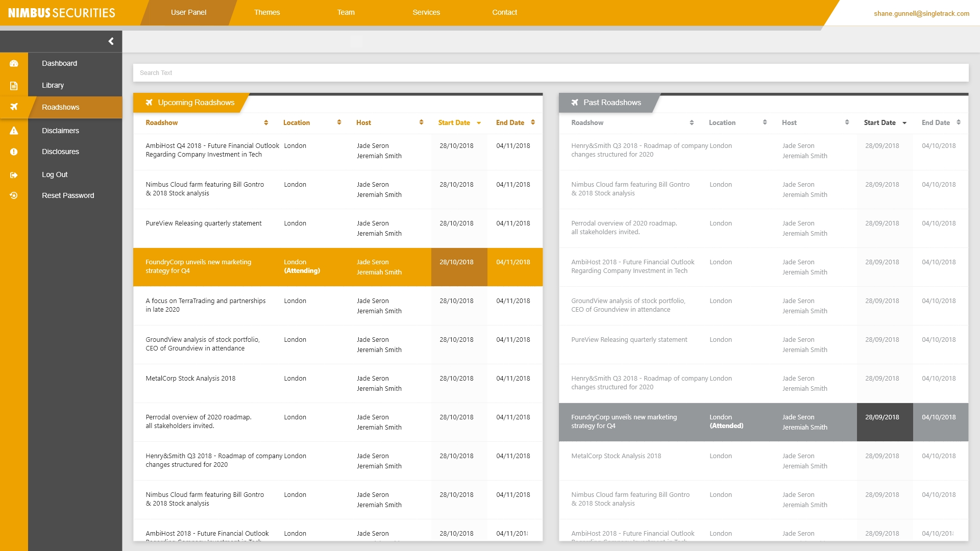Screen dimensions: 980x551
Task: Toggle sort on upcoming End Date column
Action: (532, 122)
